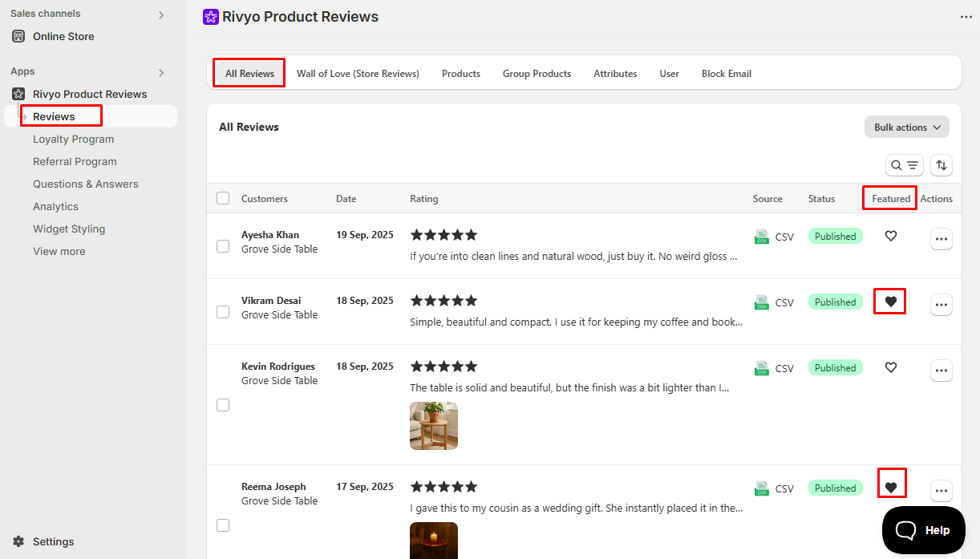Click View more in sidebar
The image size is (980, 559).
(59, 251)
